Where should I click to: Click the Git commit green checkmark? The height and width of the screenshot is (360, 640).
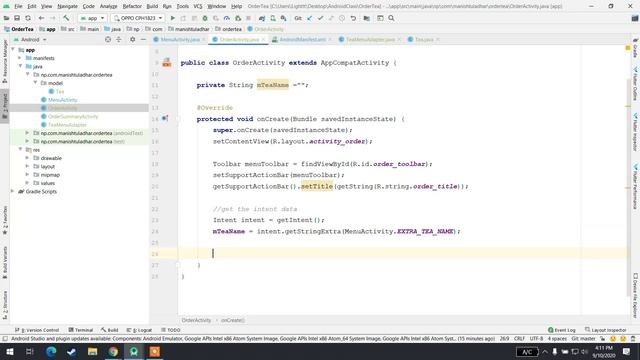point(320,18)
